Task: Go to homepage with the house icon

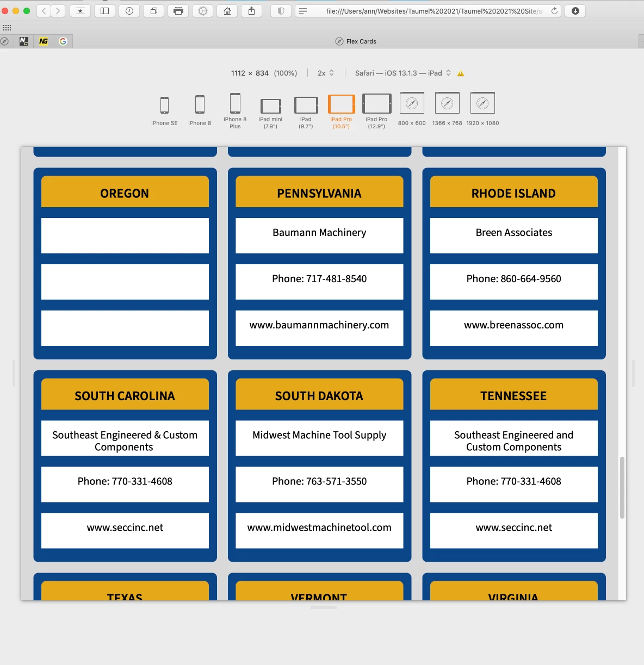Action: (227, 11)
